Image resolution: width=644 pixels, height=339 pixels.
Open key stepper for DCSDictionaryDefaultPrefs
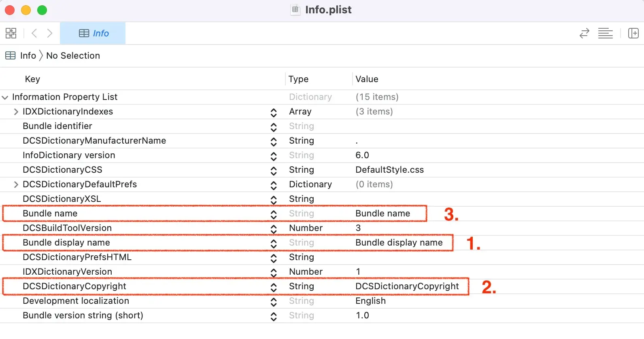coord(274,185)
